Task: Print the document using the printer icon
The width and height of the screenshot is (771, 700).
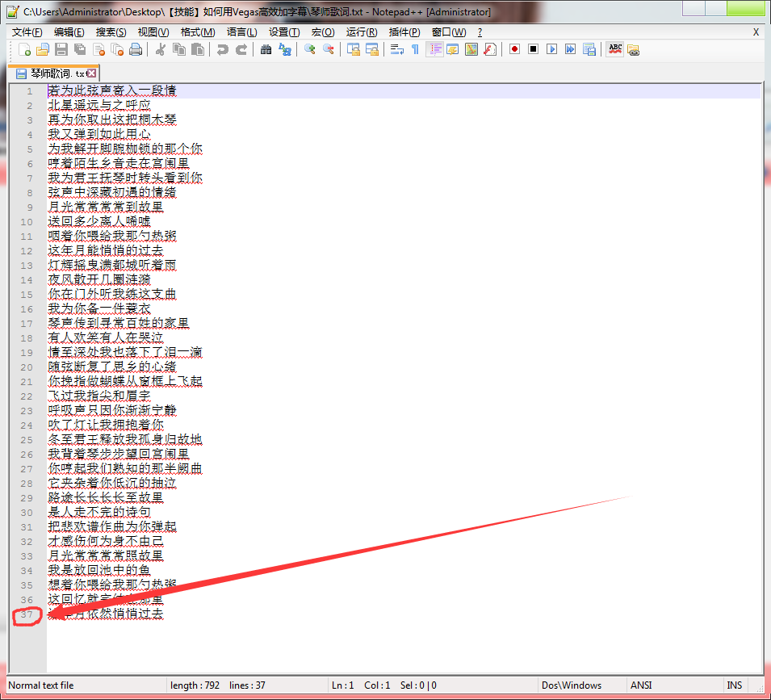Action: [136, 49]
